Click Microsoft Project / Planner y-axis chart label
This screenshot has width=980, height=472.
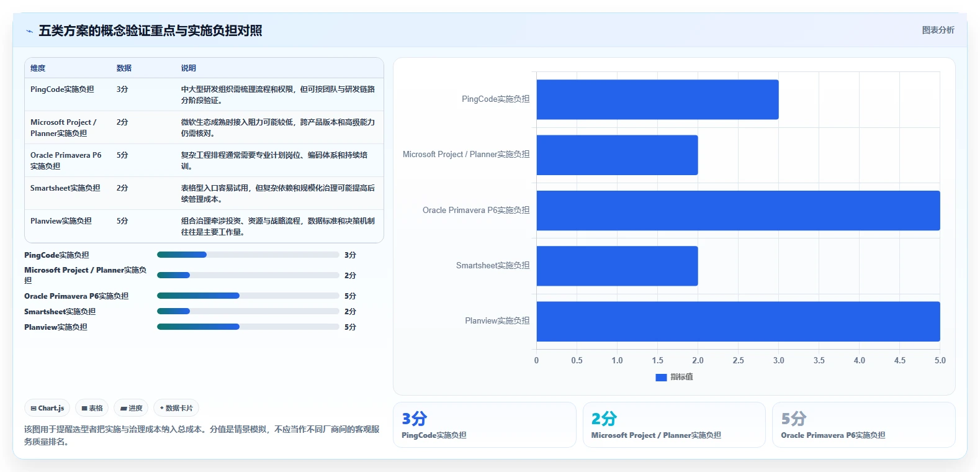point(466,155)
